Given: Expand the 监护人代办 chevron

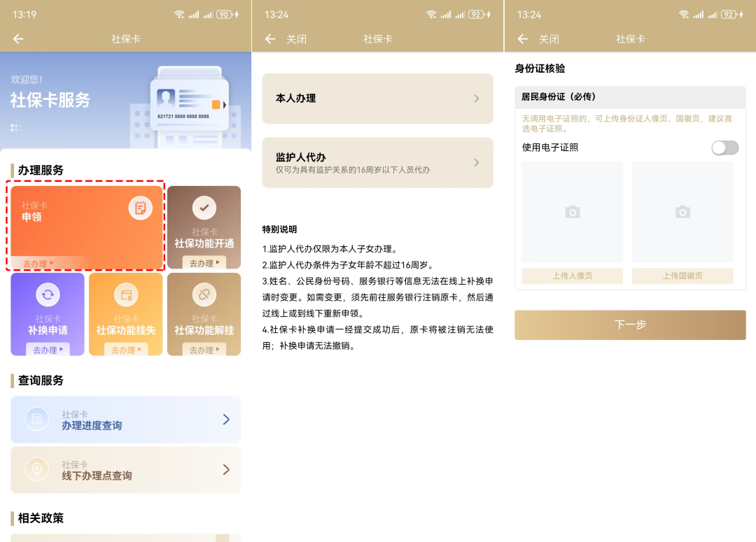Looking at the screenshot, I should click(x=477, y=163).
